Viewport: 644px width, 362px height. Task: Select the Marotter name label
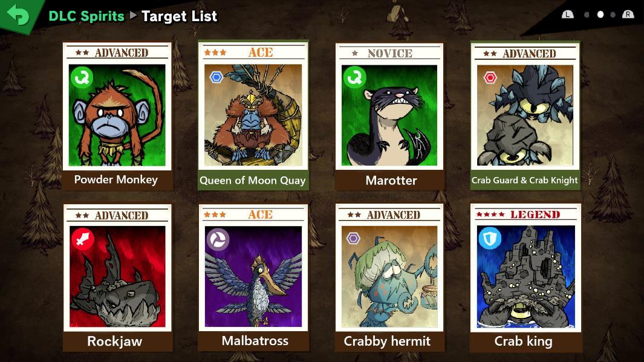coord(391,180)
